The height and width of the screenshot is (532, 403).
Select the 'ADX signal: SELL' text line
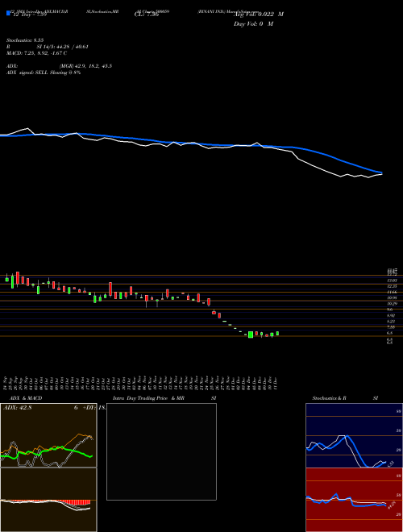(x=44, y=73)
